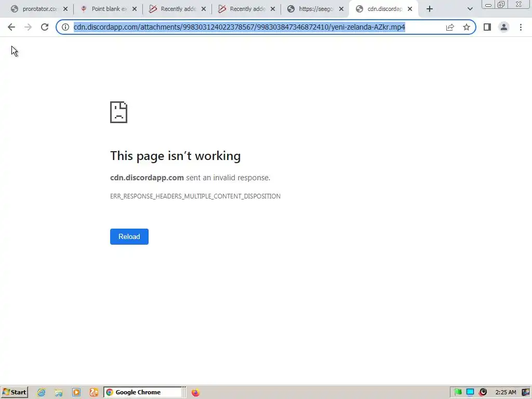Go back using the browser back arrow
Screen dimensions: 532x399
(11, 27)
